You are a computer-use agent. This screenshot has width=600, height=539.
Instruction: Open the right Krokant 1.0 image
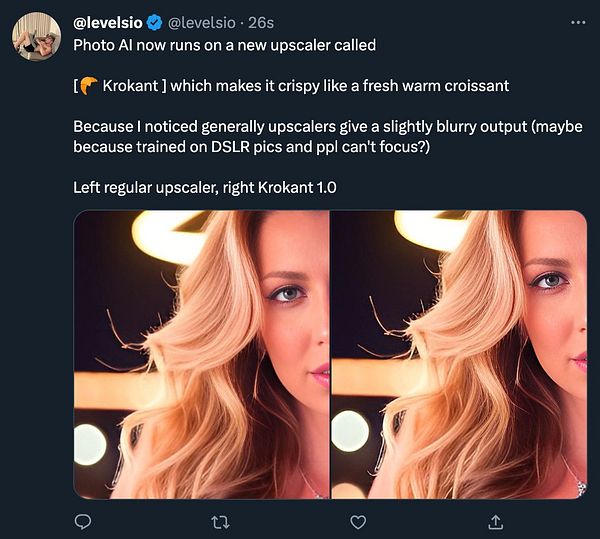459,354
